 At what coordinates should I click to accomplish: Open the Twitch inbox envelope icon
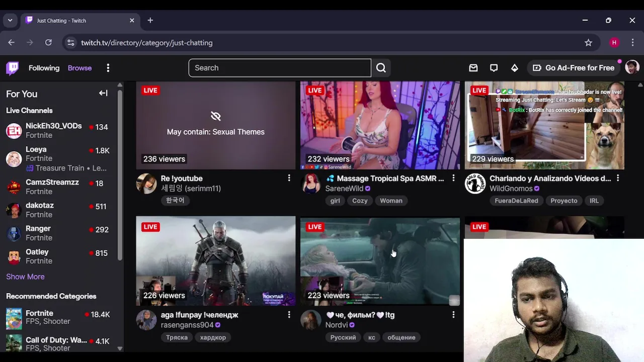click(473, 68)
